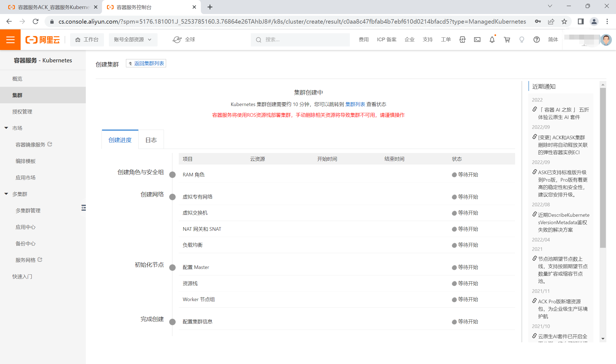Click the notices panel scrollbar down arrow

pos(603,339)
